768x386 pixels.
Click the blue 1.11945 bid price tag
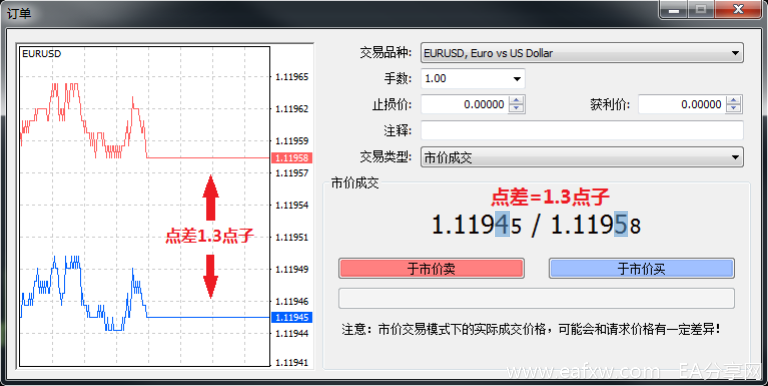click(291, 317)
